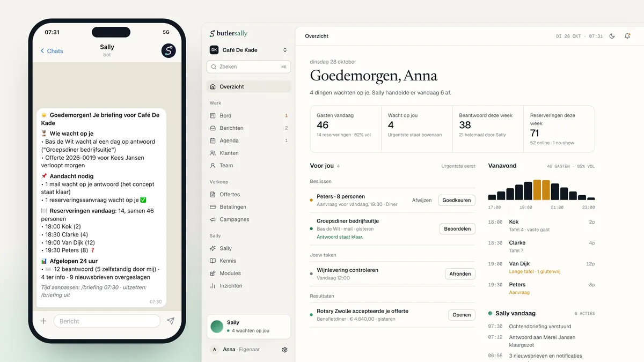The height and width of the screenshot is (362, 644).
Task: Click the Team person icon
Action: click(213, 166)
